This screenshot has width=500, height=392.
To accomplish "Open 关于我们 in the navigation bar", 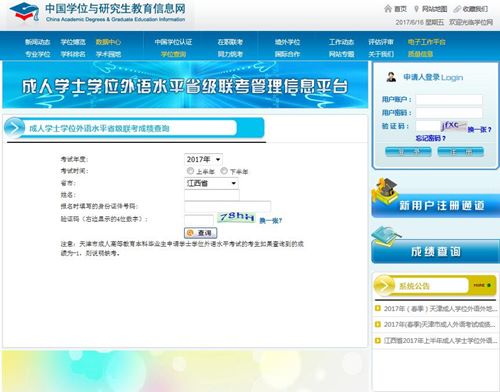I will (381, 54).
